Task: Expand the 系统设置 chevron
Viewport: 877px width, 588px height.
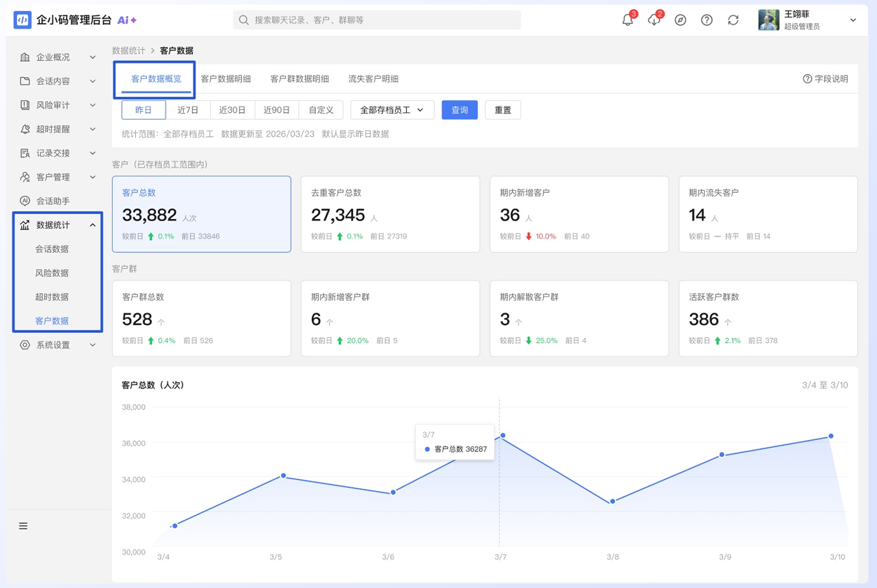Action: pos(93,345)
